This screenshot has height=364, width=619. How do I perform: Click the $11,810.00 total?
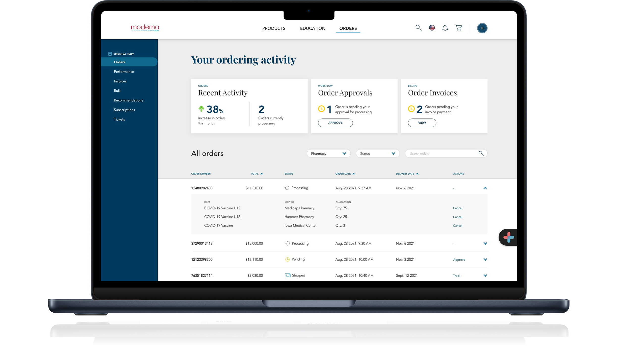click(x=254, y=188)
